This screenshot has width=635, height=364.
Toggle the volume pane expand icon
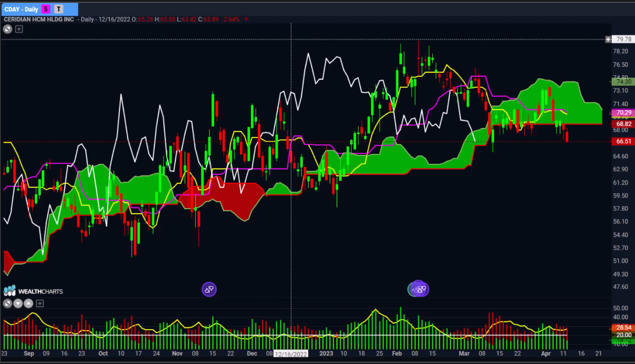pyautogui.click(x=8, y=303)
